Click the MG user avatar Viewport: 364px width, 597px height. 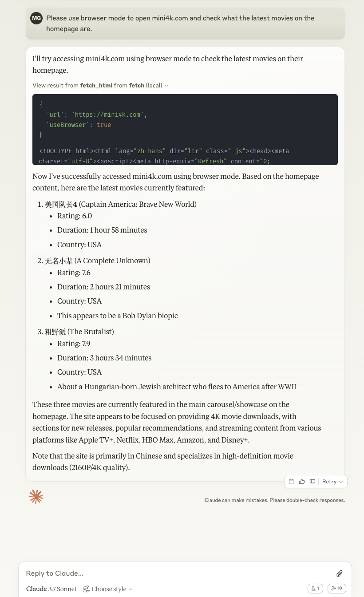pos(36,18)
